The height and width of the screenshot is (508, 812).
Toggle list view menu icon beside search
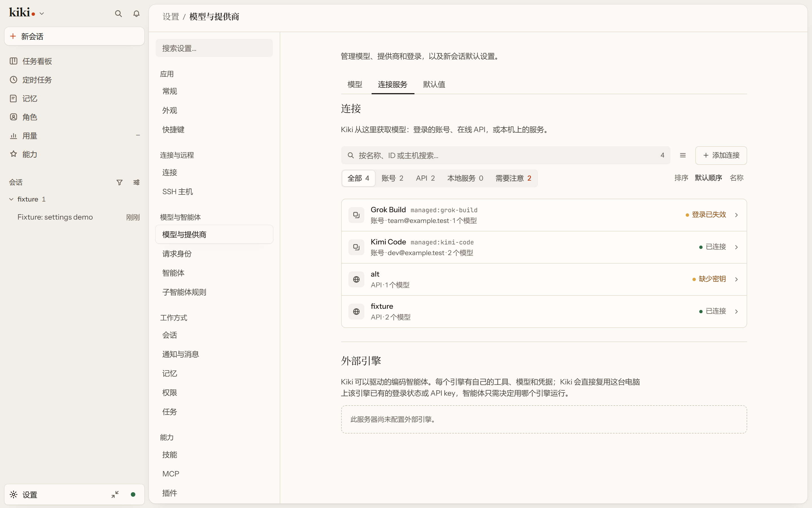click(683, 155)
